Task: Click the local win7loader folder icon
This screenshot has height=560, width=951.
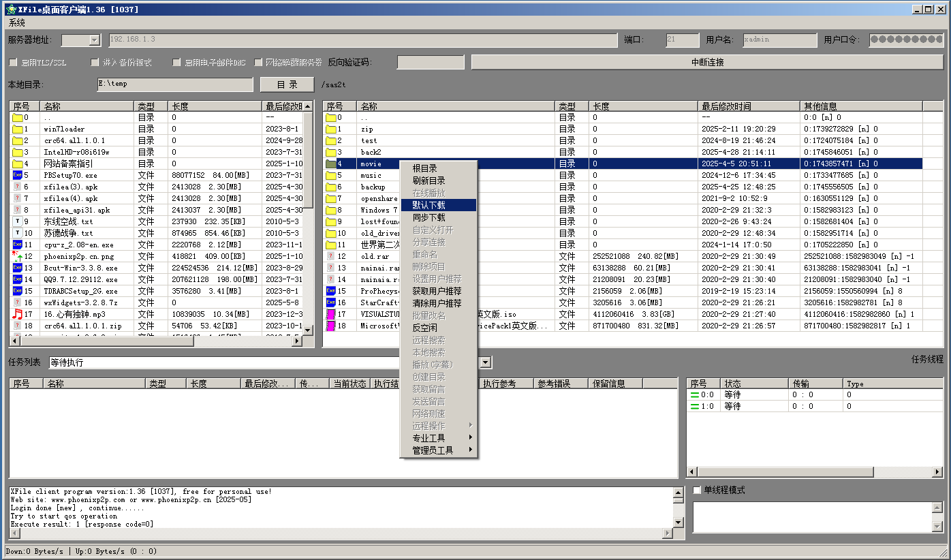Action: [x=17, y=129]
